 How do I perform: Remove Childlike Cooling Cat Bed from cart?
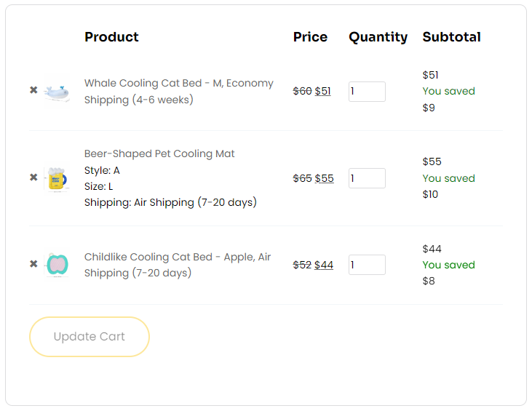pos(33,264)
